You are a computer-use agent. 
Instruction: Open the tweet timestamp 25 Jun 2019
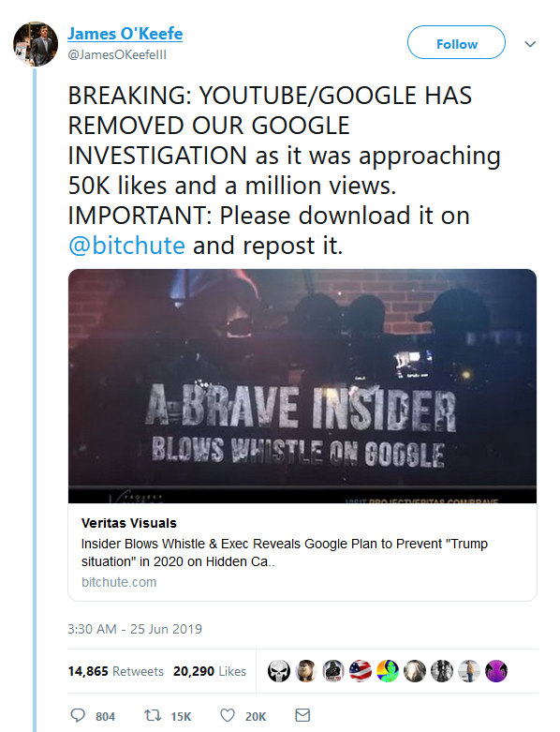pyautogui.click(x=135, y=629)
